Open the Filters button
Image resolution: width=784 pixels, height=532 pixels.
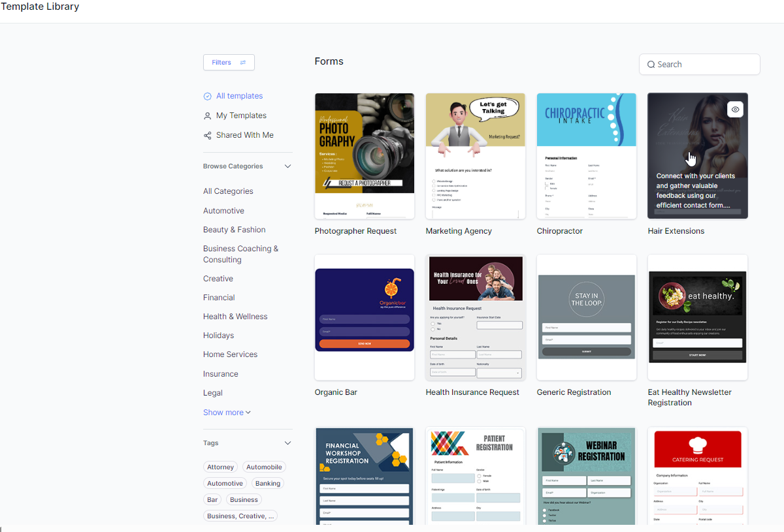click(229, 63)
